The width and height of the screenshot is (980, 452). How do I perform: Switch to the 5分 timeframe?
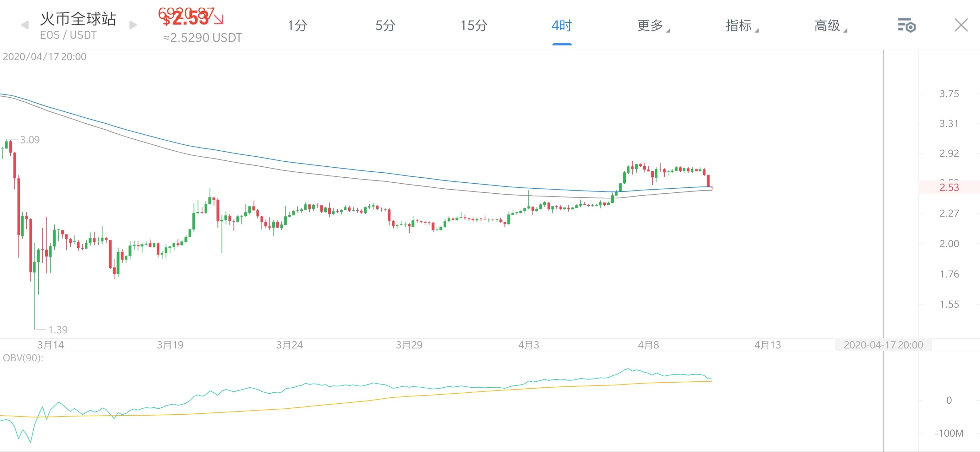coord(385,25)
